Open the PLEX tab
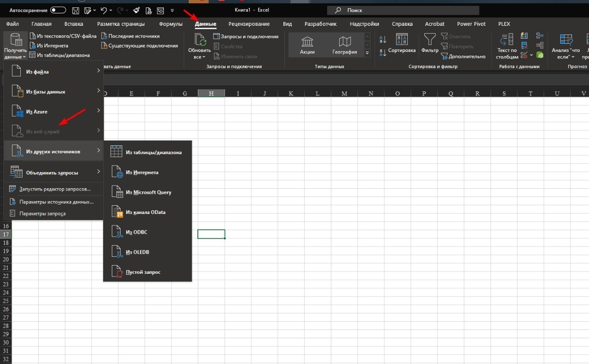 coord(504,24)
